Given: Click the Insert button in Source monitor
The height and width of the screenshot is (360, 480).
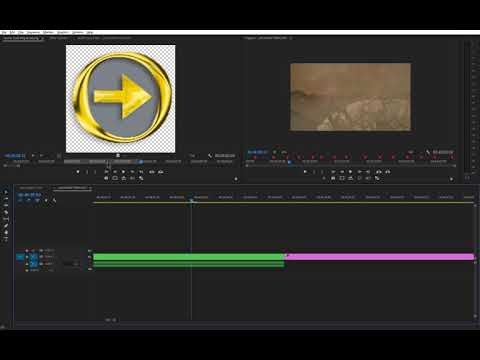Looking at the screenshot, I should point(152,172).
